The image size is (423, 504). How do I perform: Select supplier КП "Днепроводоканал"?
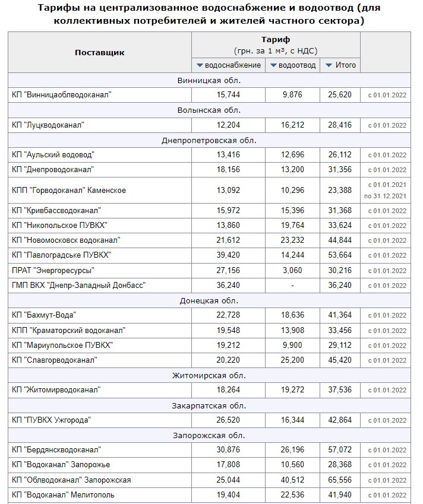[x=53, y=170]
